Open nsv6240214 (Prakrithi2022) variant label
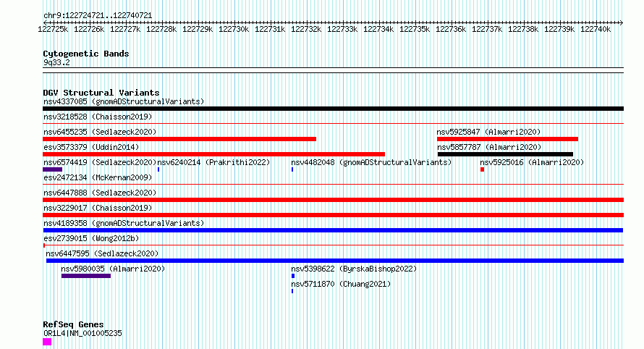Viewport: 644px width, 349px height. click(213, 162)
